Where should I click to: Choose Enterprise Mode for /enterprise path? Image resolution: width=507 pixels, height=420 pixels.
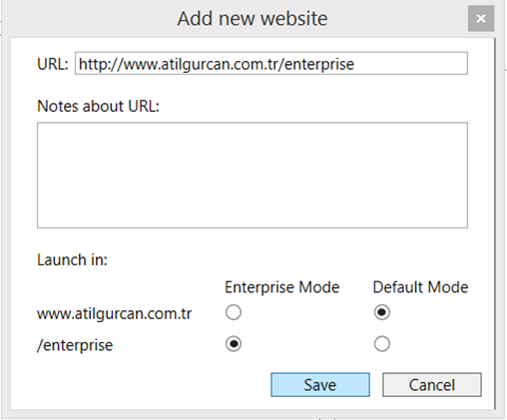234,344
